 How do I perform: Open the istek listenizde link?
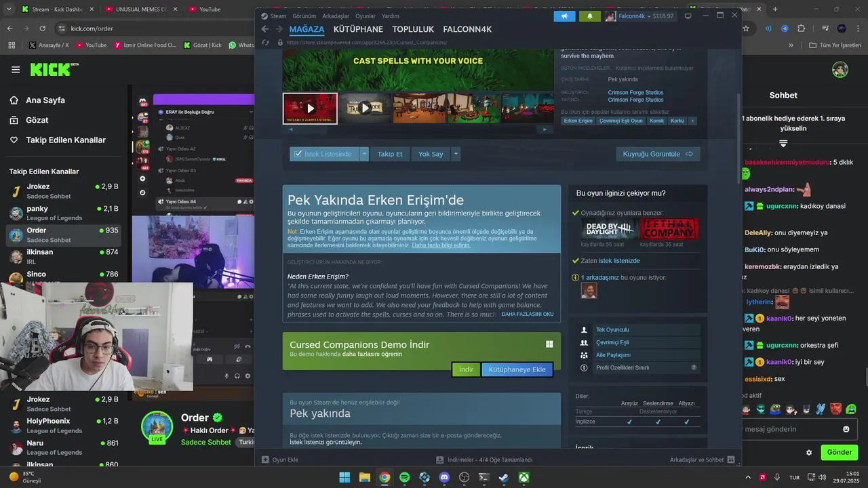(x=619, y=261)
